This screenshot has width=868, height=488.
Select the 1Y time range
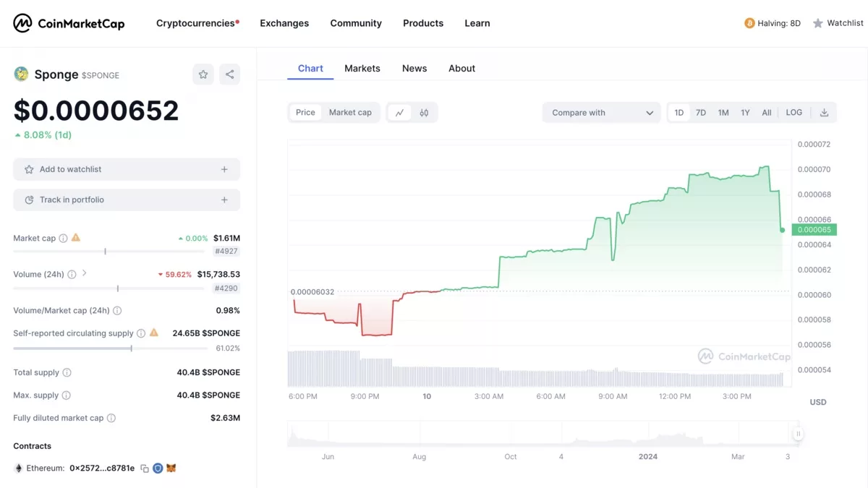tap(745, 112)
